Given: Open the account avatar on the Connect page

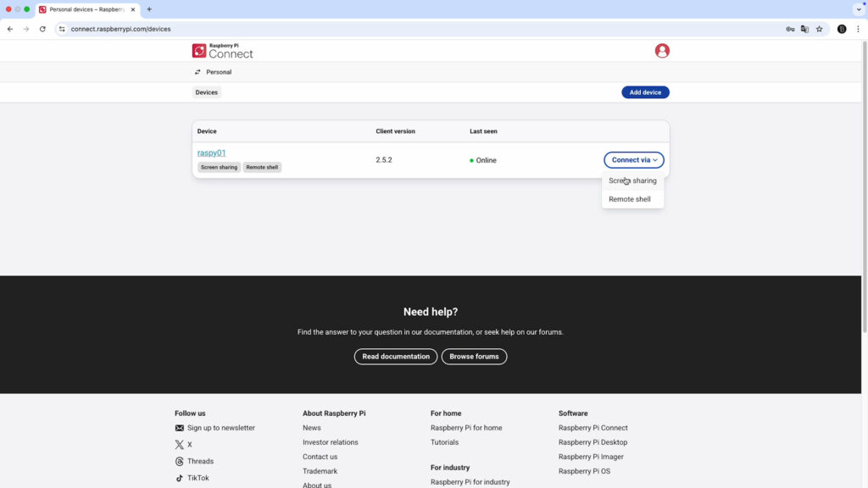Looking at the screenshot, I should [661, 51].
